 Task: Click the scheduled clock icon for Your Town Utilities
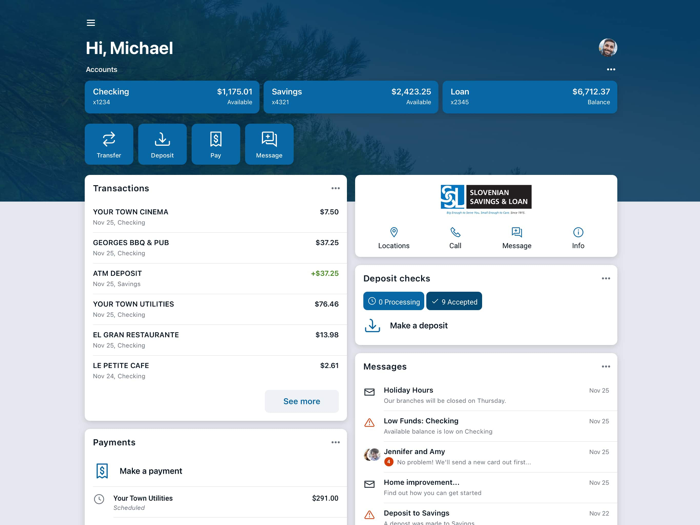(99, 499)
